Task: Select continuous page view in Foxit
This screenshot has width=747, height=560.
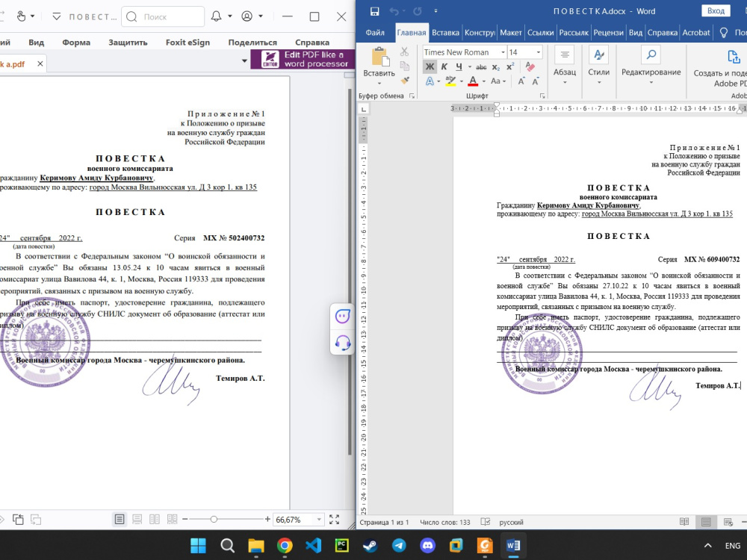Action: pyautogui.click(x=137, y=520)
